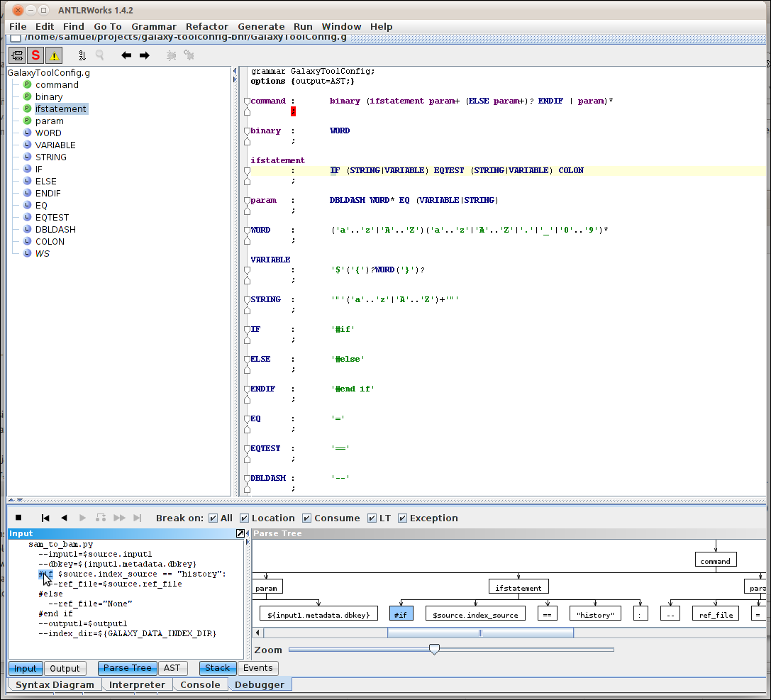This screenshot has height=700, width=771.
Task: Stop the debugger with the square button
Action: 18,518
